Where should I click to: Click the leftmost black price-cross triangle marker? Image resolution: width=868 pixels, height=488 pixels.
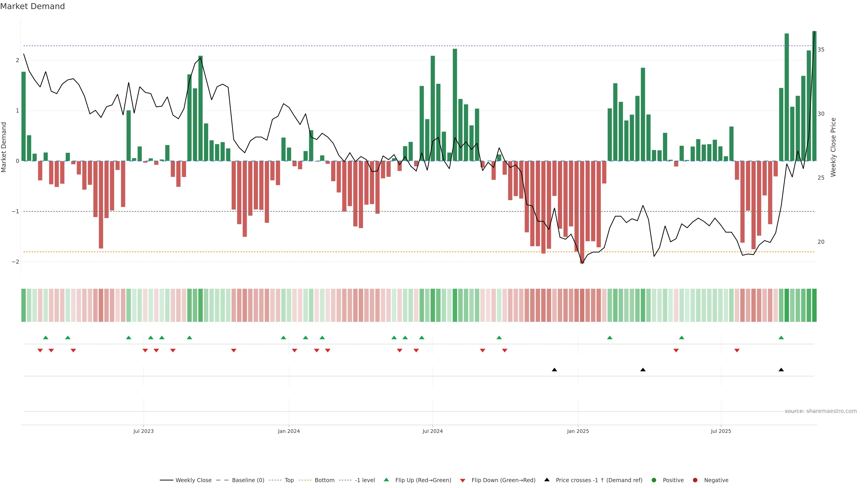click(554, 370)
